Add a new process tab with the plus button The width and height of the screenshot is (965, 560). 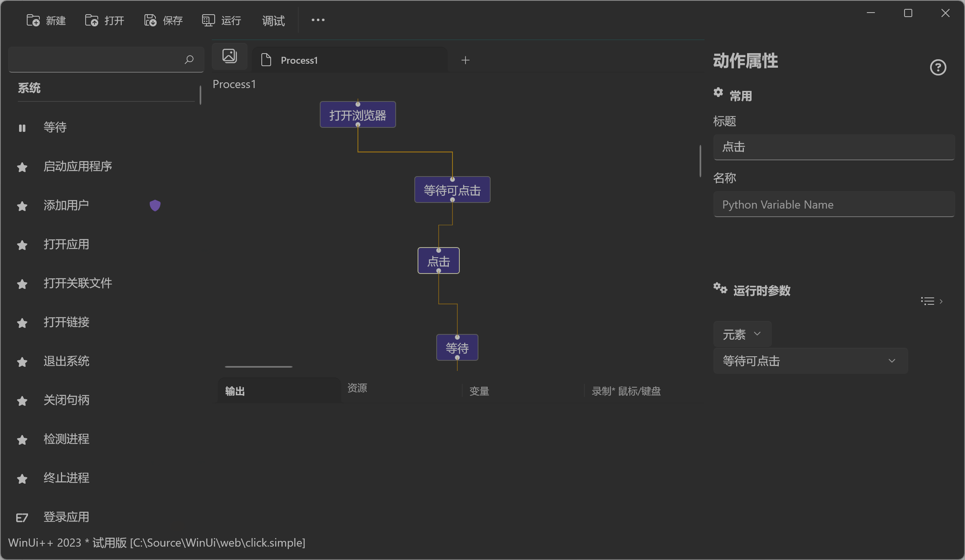[x=465, y=60]
